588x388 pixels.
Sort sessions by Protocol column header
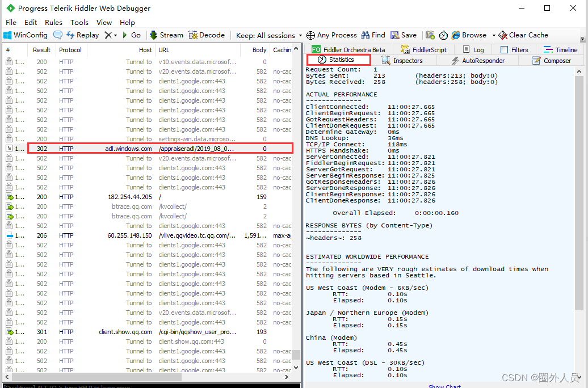[x=70, y=50]
